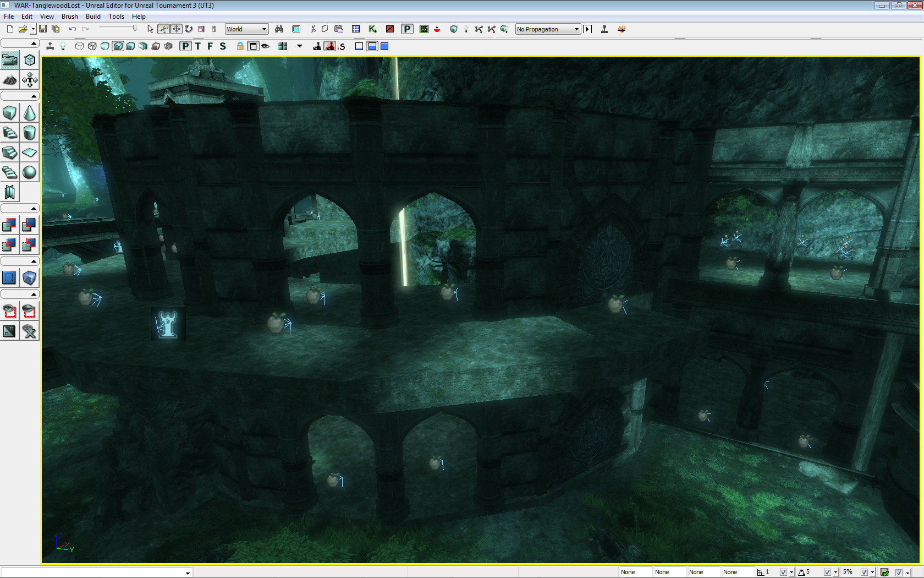Click the Sphere brush builder
The image size is (924, 578).
tap(30, 172)
